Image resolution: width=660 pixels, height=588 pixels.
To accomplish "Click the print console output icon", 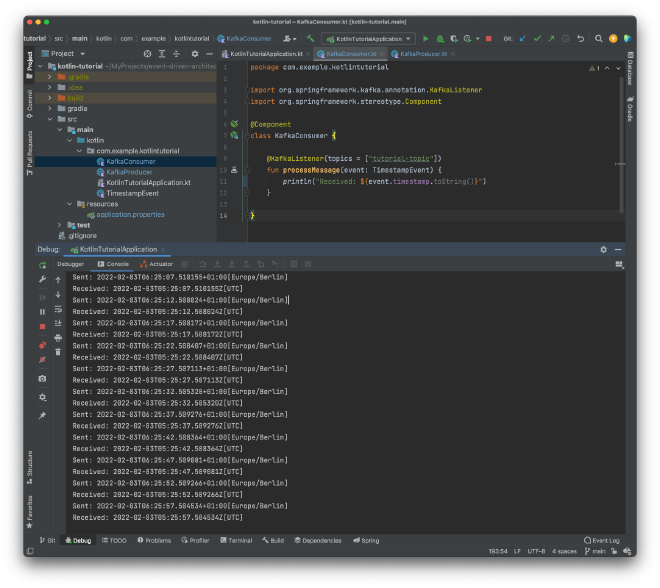I will [58, 337].
